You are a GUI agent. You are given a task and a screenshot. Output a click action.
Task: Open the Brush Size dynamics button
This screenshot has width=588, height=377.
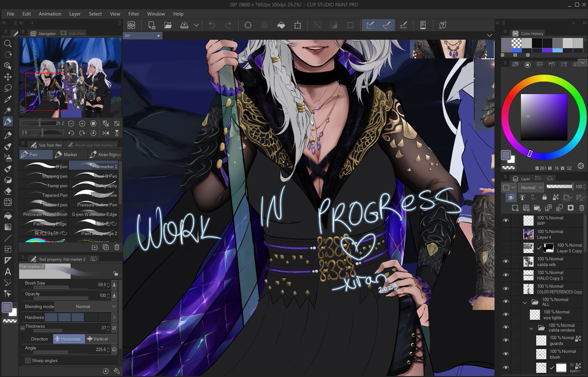point(114,284)
